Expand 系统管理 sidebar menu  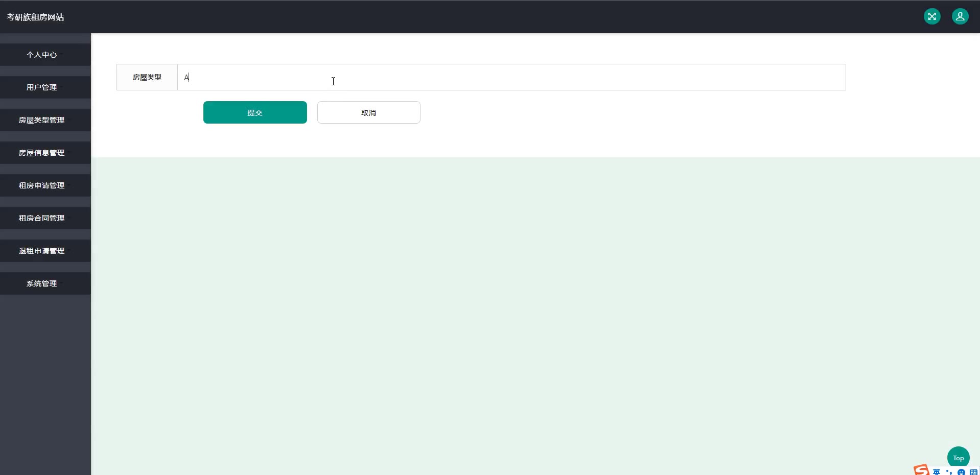(x=45, y=283)
